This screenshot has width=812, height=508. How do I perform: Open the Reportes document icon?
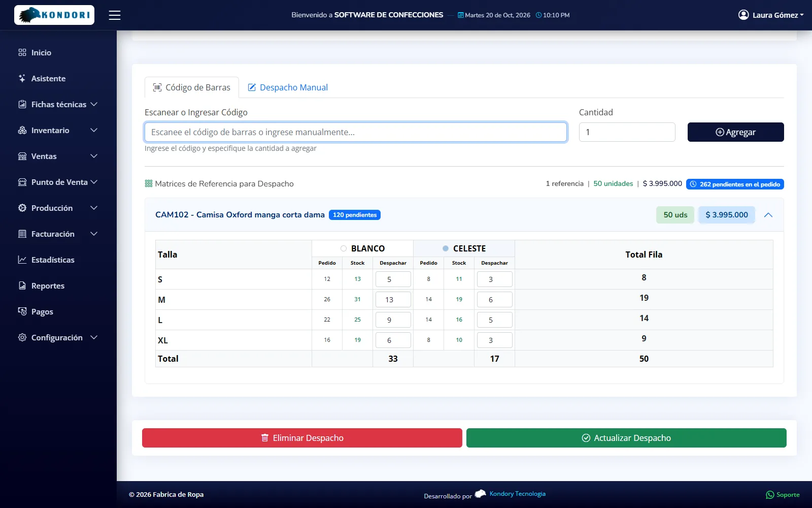pyautogui.click(x=22, y=285)
